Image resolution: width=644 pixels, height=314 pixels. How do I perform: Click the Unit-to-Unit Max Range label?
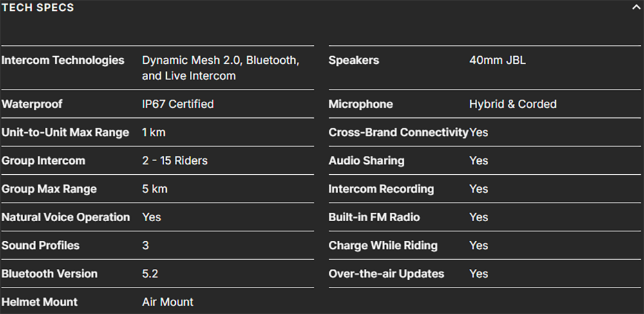[x=65, y=132]
